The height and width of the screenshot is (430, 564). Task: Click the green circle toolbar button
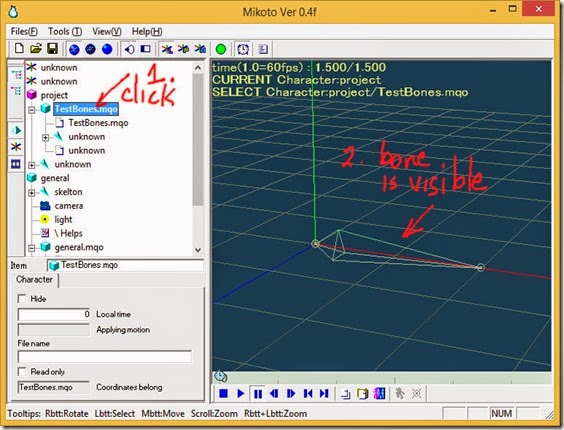[x=221, y=49]
